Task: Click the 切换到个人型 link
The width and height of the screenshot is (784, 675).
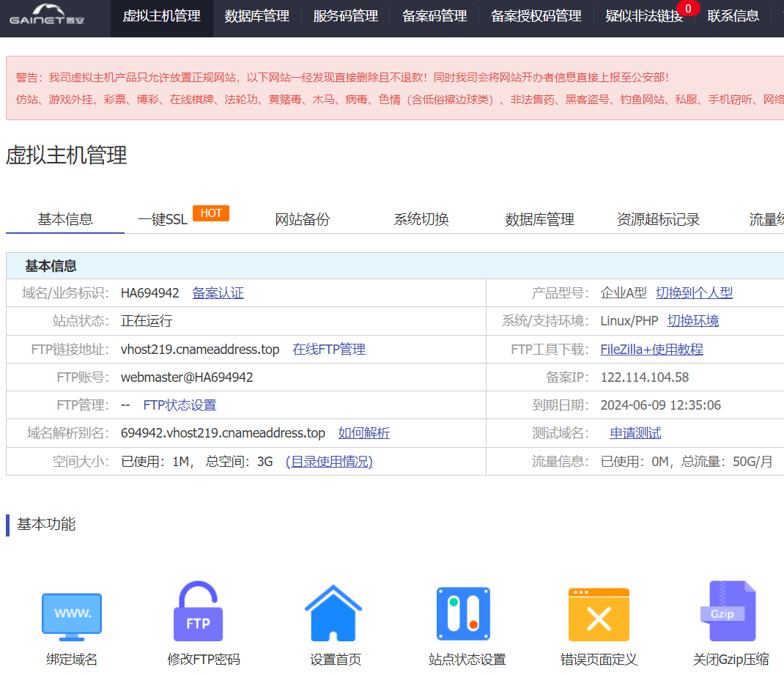Action: tap(694, 293)
